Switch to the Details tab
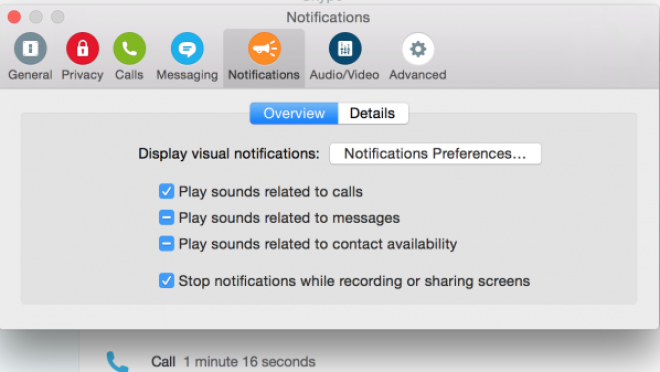660x372 pixels. 373,113
